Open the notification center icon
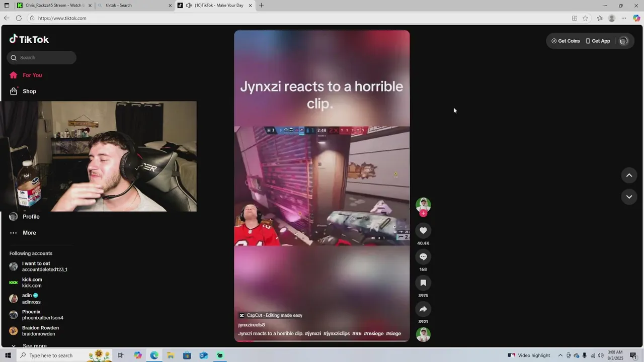 [x=633, y=355]
